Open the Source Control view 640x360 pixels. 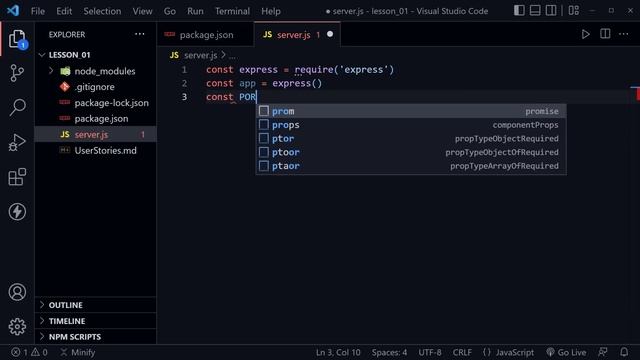[x=17, y=73]
